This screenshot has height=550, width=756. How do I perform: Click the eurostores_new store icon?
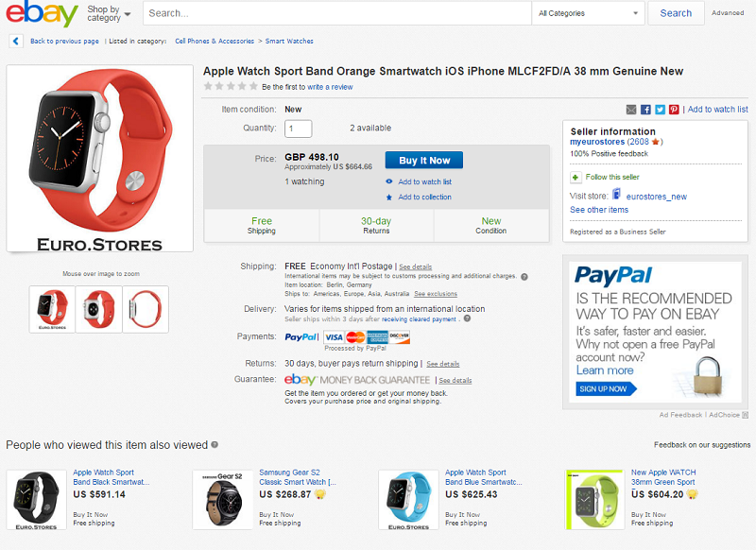616,195
